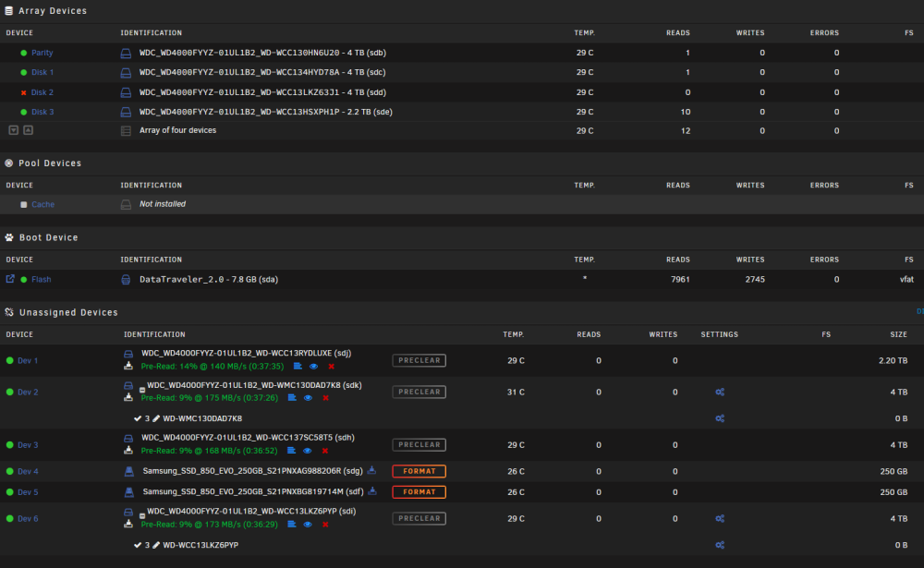The image size is (924, 568).
Task: Preview preclear progress of Dev 1 (sdj)
Action: (x=313, y=367)
